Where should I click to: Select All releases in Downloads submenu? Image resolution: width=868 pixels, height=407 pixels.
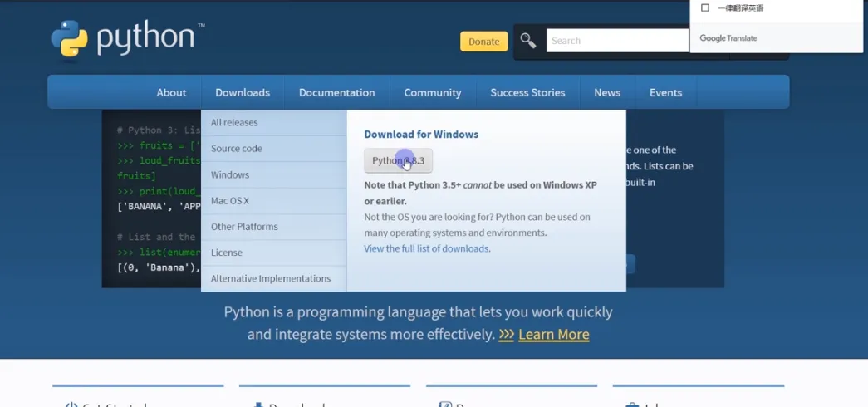pos(273,122)
